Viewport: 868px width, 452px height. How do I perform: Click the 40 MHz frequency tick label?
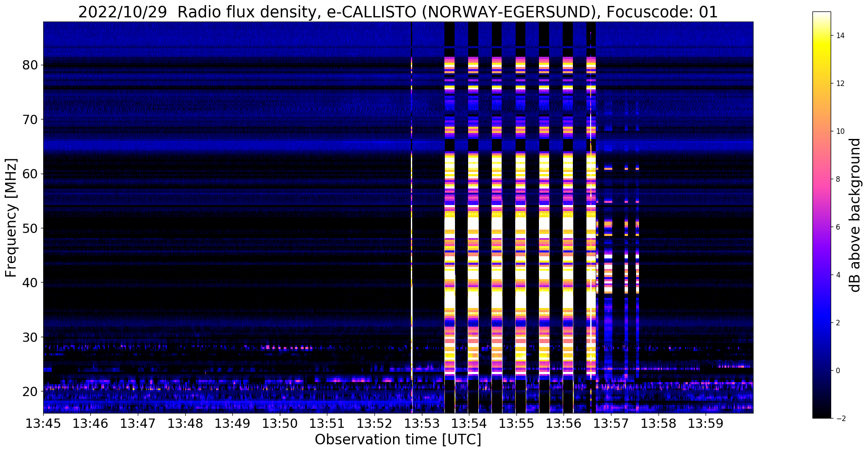(x=31, y=283)
